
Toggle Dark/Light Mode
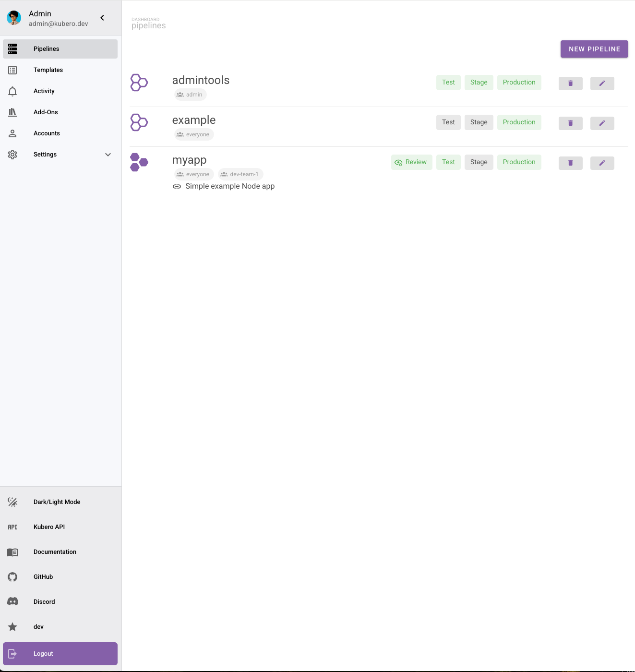click(57, 502)
